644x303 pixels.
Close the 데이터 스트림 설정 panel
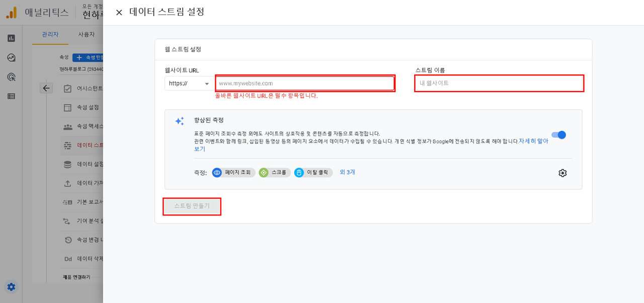(119, 13)
